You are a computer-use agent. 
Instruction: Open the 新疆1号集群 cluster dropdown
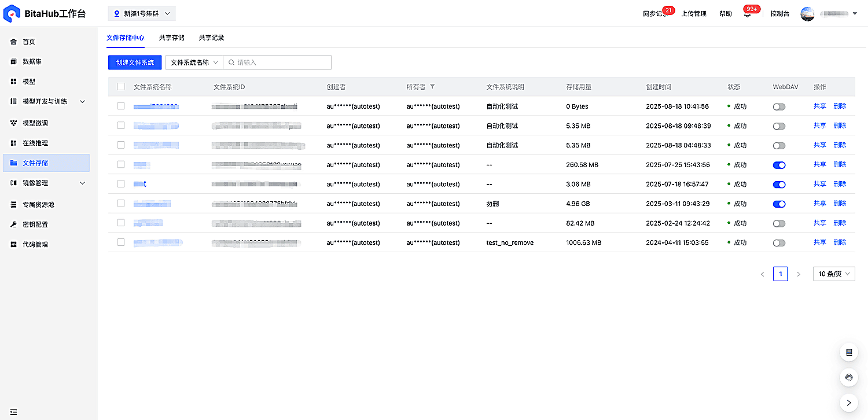[142, 13]
